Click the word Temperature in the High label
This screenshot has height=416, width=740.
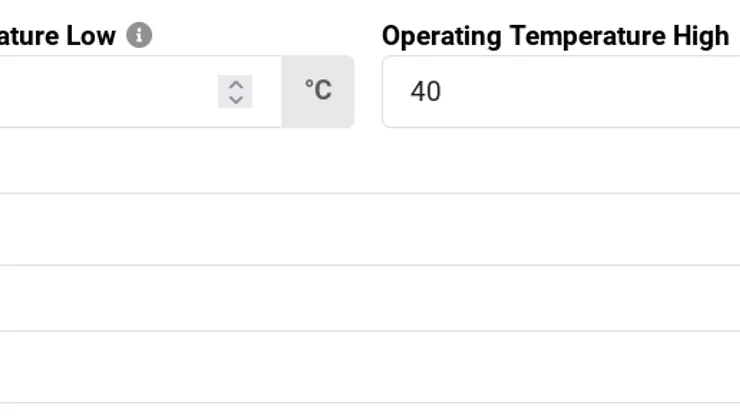588,36
